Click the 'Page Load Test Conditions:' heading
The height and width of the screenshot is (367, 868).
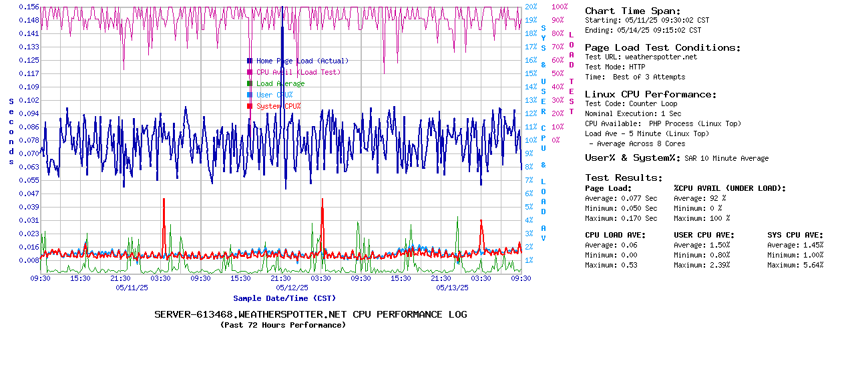click(662, 47)
